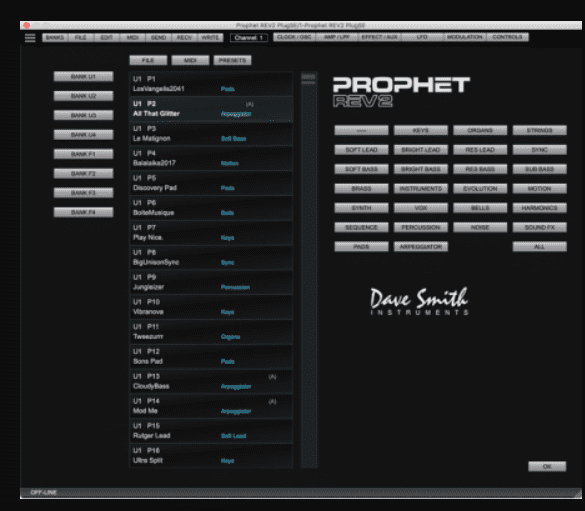Click the PRESETS button above preset list

pos(232,60)
